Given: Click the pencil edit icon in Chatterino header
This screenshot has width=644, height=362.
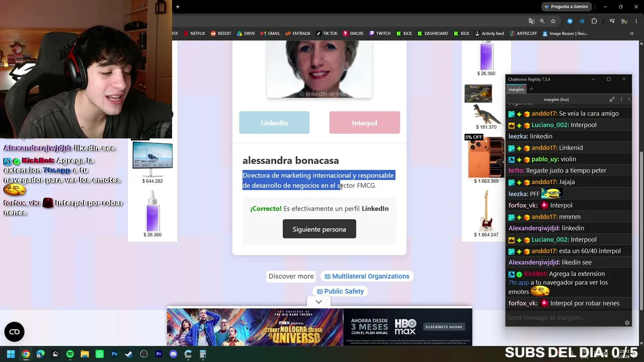Looking at the screenshot, I should (x=612, y=100).
